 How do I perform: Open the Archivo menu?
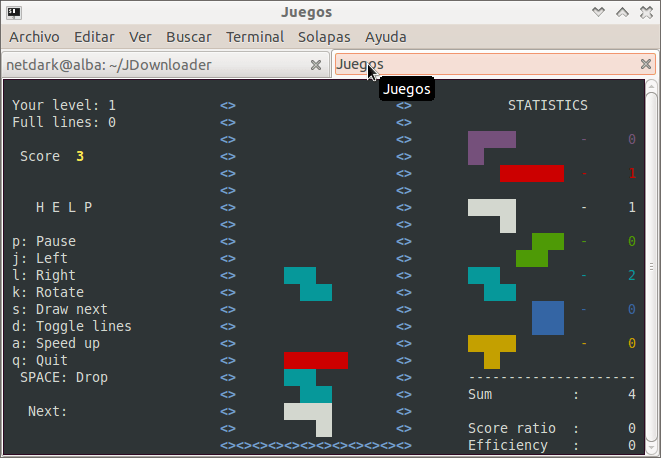point(34,37)
